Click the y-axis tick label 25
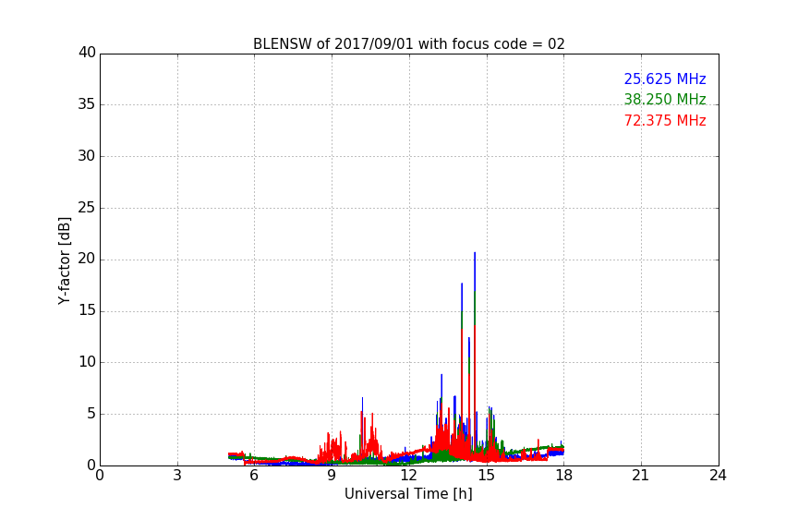The image size is (798, 532). [x=87, y=208]
